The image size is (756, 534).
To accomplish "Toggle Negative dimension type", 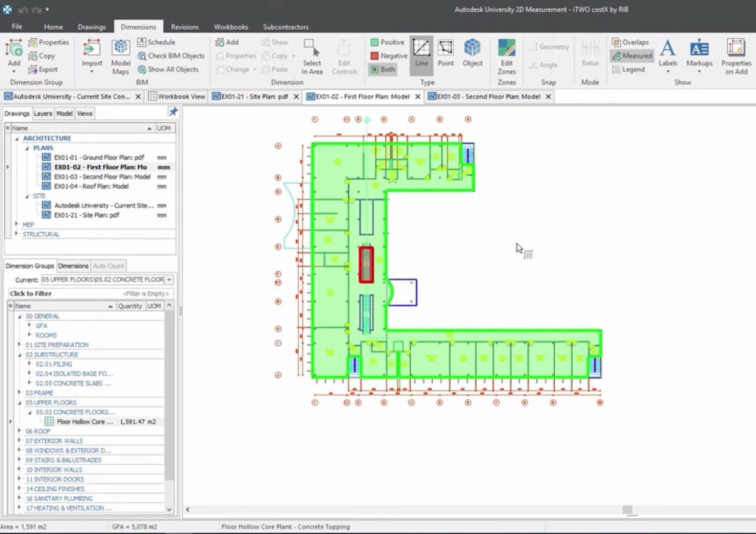I will pyautogui.click(x=389, y=56).
